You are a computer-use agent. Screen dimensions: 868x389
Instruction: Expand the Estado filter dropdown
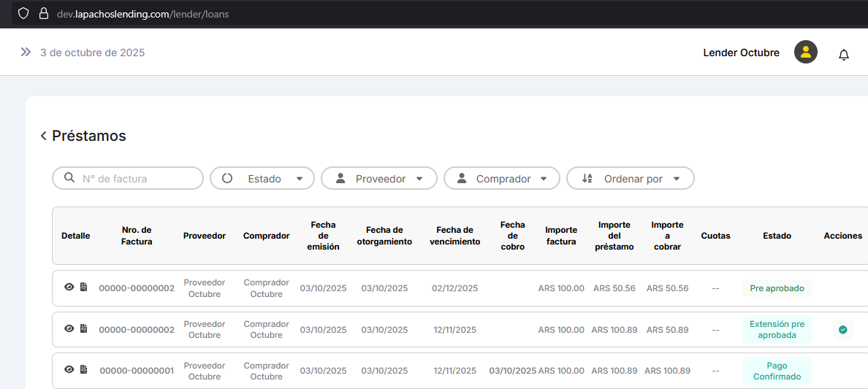(262, 179)
